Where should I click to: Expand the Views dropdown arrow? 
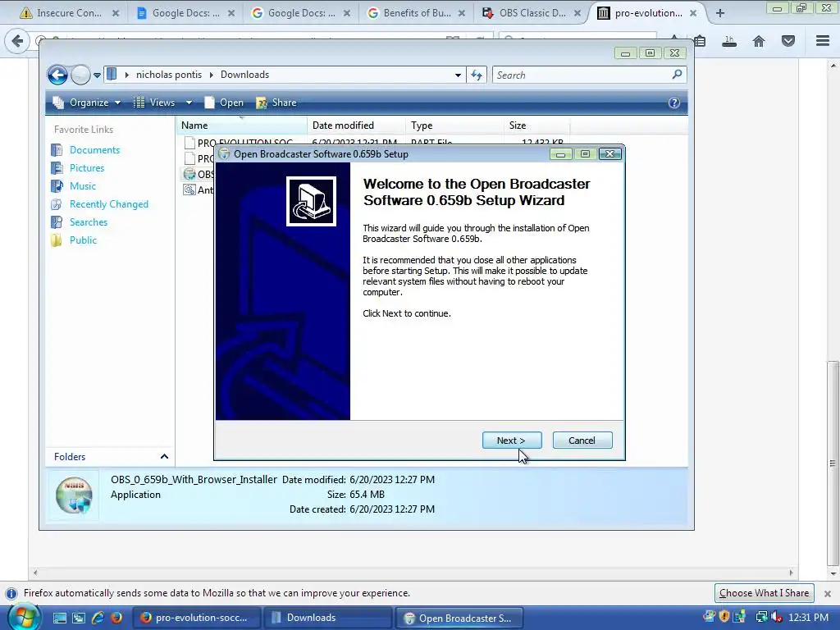click(x=189, y=103)
